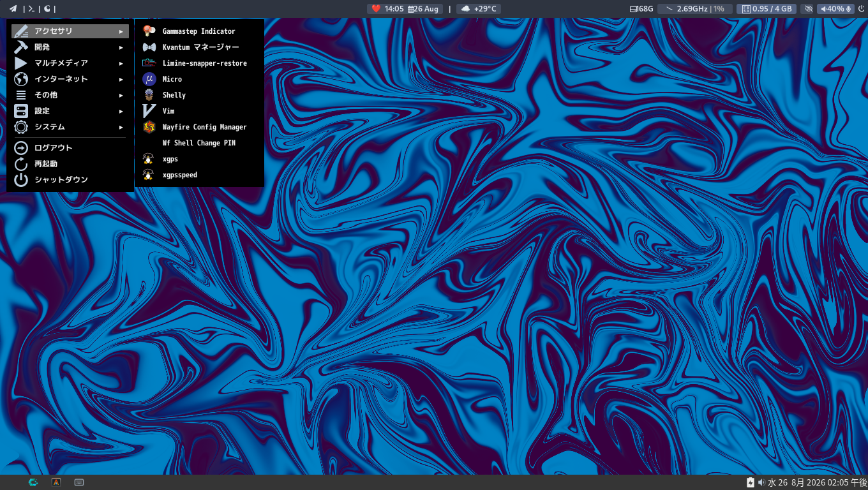The height and width of the screenshot is (490, 868).
Task: Open the アクセサリ category
Action: (70, 31)
